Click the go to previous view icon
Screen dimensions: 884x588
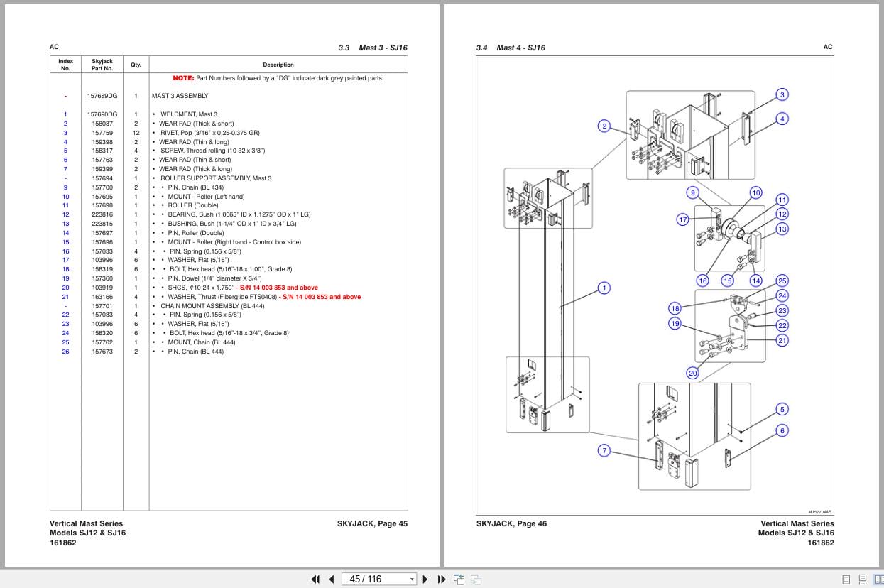[x=459, y=579]
